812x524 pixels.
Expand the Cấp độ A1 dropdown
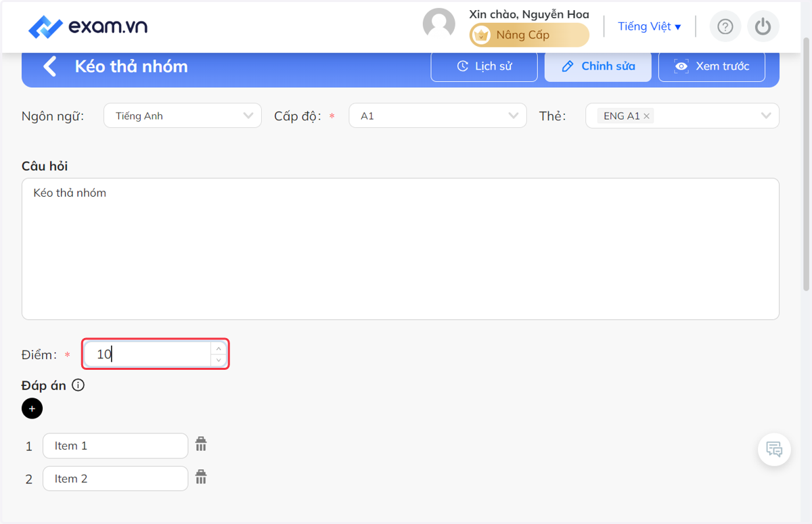tap(438, 116)
